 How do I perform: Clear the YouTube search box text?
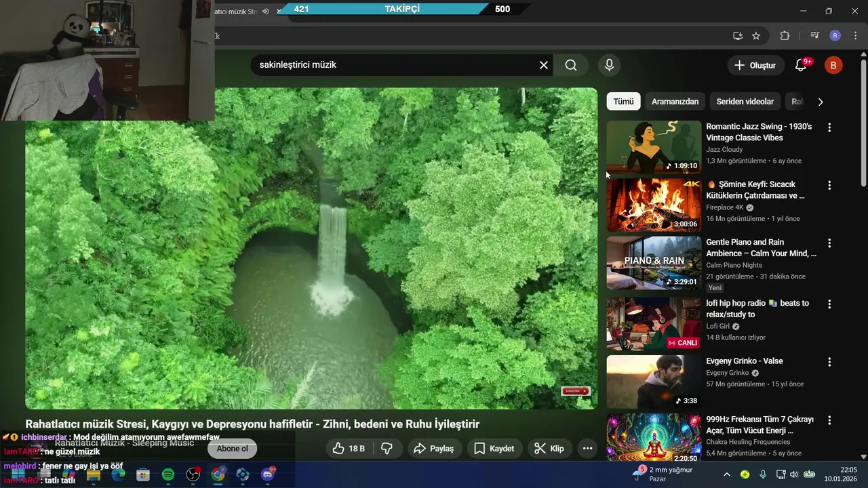coord(544,65)
